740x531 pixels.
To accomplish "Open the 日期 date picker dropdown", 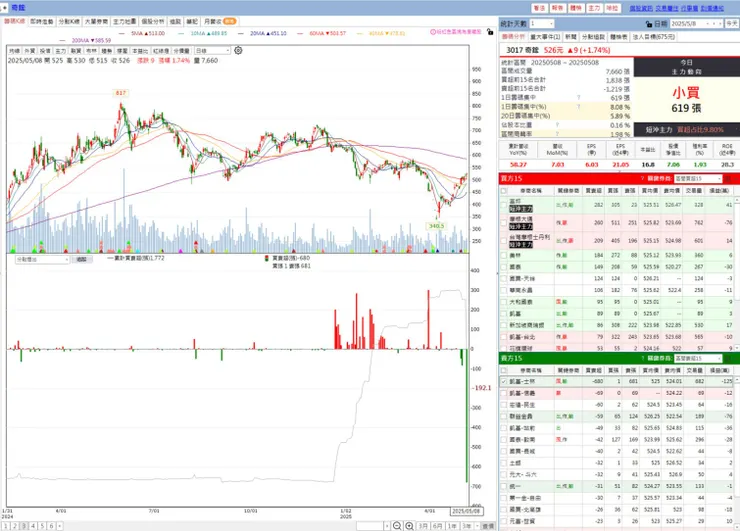I will [707, 24].
